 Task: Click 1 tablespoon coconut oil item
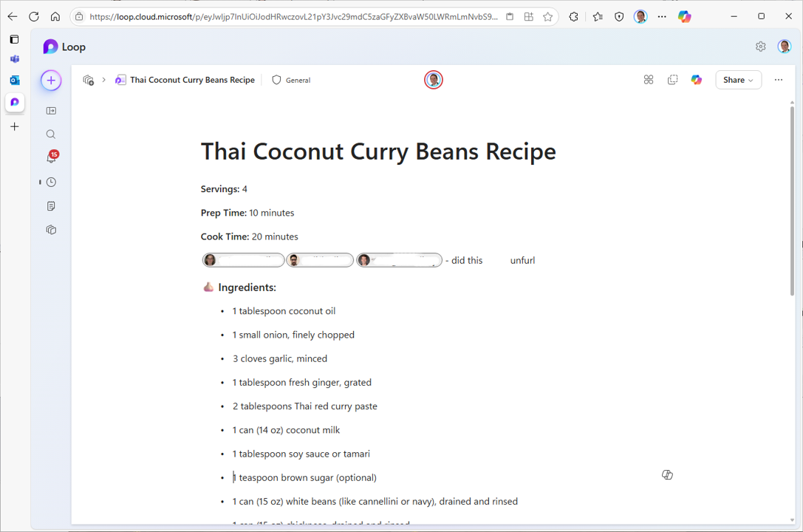tap(284, 311)
